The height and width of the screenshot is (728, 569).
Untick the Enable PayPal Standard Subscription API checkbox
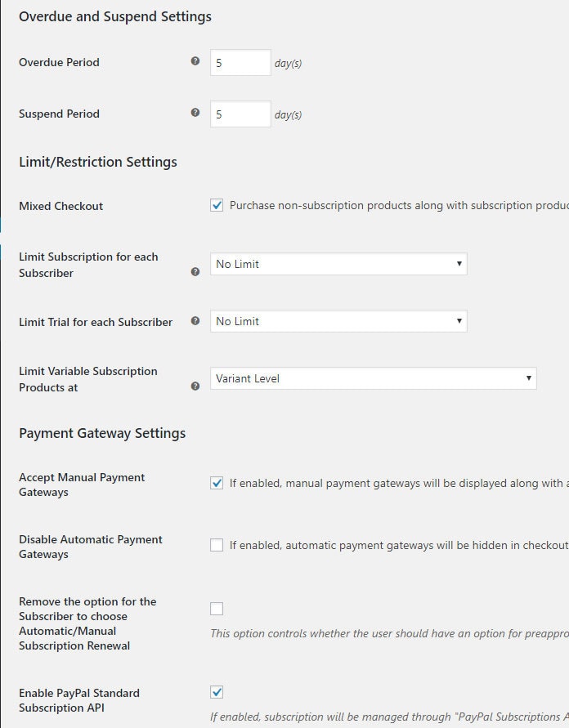click(217, 692)
